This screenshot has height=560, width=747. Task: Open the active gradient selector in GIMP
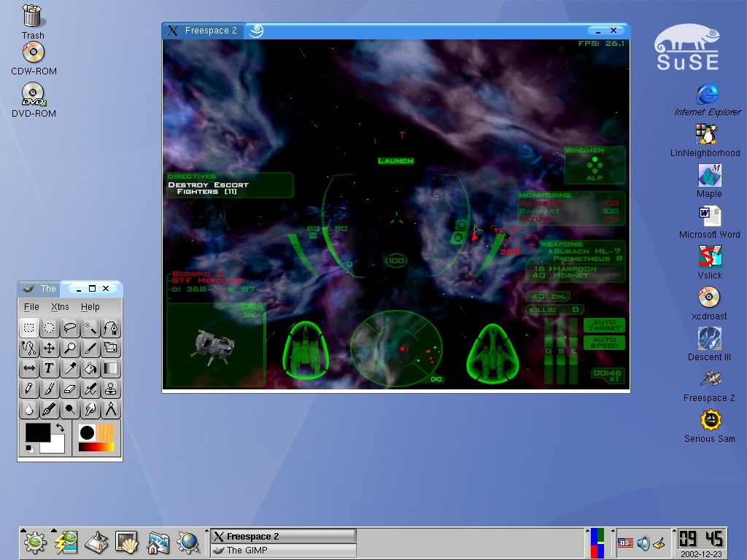point(96,447)
